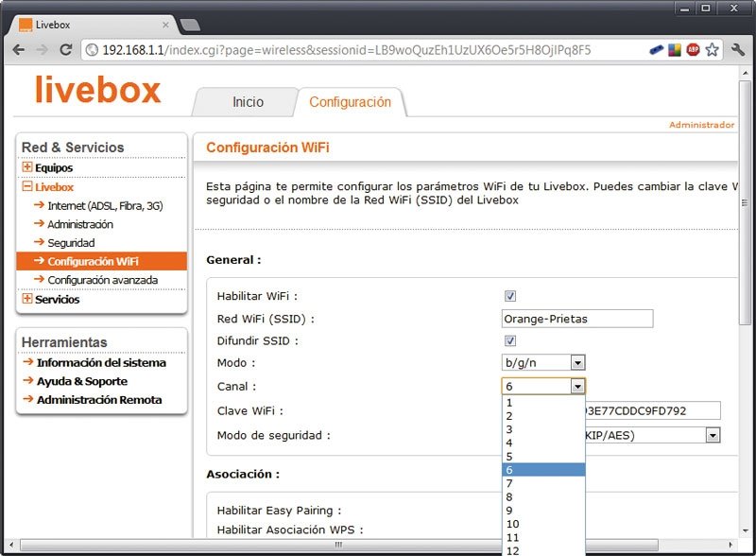This screenshot has width=756, height=556.
Task: Click the horizontal scrollbar right arrow
Action: click(730, 545)
